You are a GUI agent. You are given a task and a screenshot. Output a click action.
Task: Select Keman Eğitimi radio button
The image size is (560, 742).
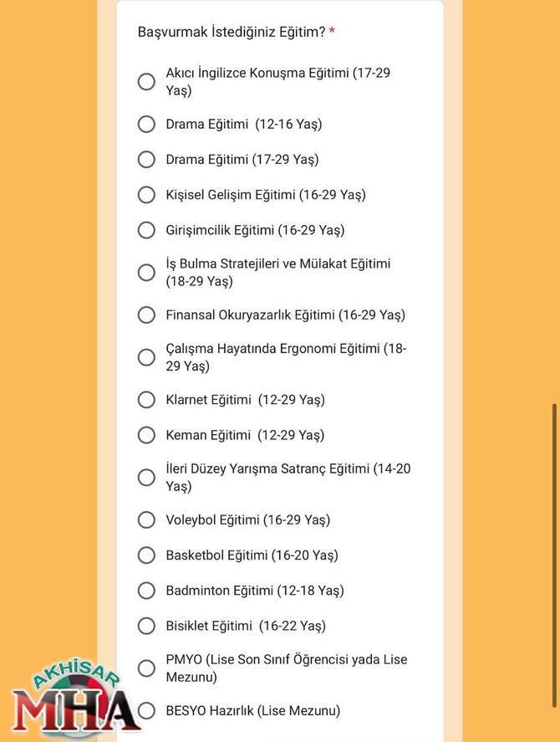[146, 435]
